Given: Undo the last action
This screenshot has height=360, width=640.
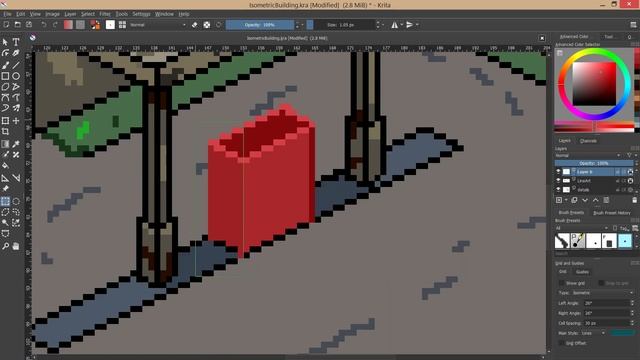Looking at the screenshot, I should [x=44, y=25].
